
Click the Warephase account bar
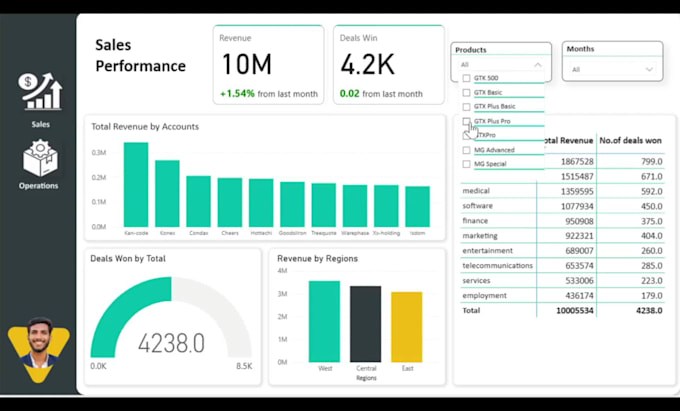click(x=355, y=206)
